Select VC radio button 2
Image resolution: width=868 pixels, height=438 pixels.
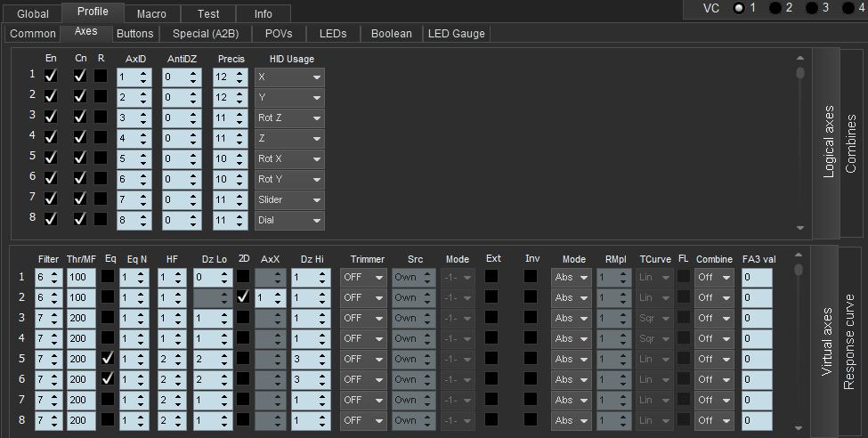tap(775, 8)
